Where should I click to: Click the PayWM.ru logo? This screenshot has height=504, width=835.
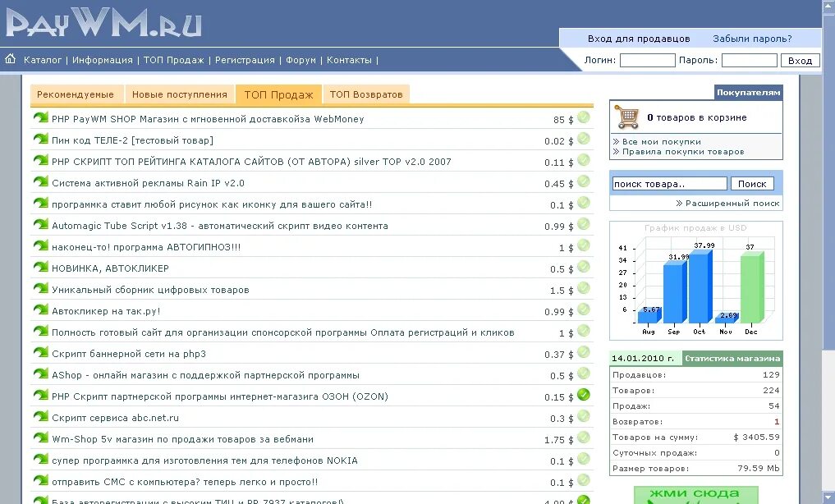coord(103,23)
